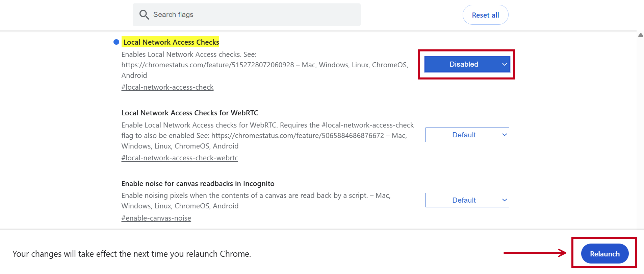Click the chromestatus URL in the first flag description
The image size is (644, 274).
pos(208,65)
